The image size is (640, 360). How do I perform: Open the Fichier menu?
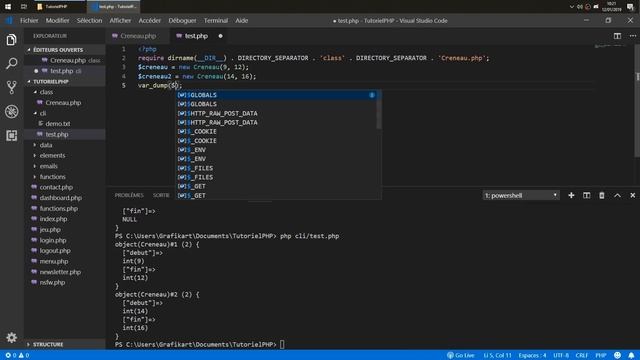pos(29,20)
